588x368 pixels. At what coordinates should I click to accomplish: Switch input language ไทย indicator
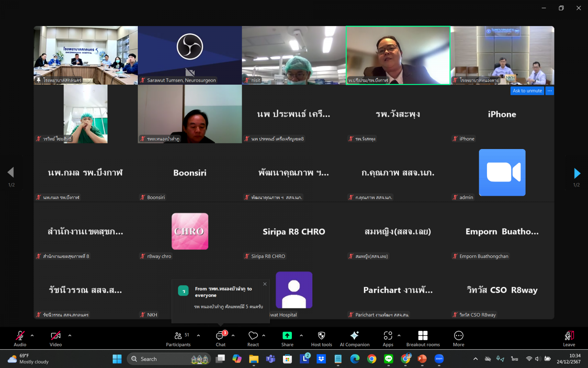514,359
